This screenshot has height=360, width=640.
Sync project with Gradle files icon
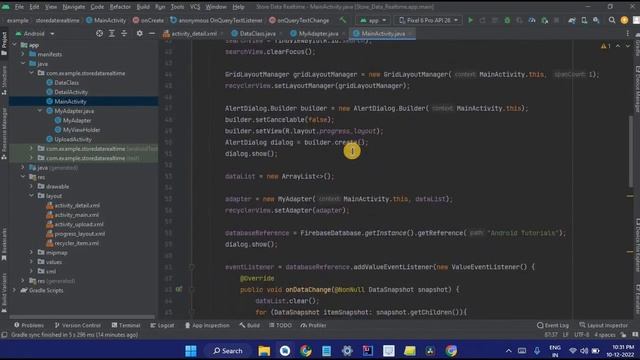[x=572, y=20]
